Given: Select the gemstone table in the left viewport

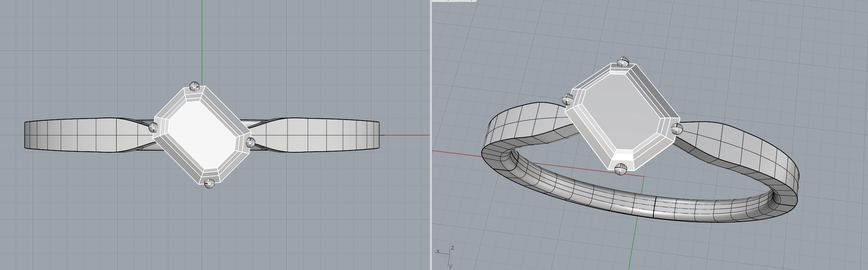Looking at the screenshot, I should (x=201, y=135).
